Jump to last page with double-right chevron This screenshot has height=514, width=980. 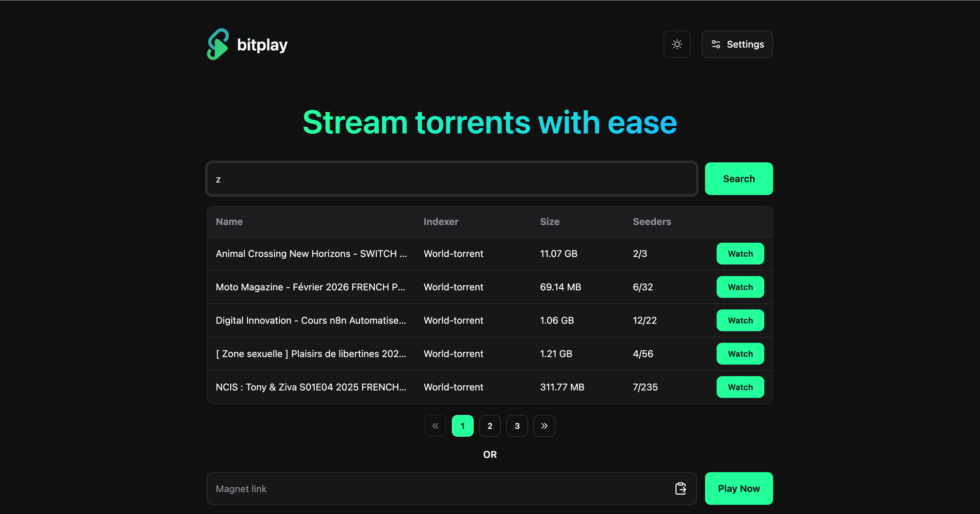(x=544, y=426)
